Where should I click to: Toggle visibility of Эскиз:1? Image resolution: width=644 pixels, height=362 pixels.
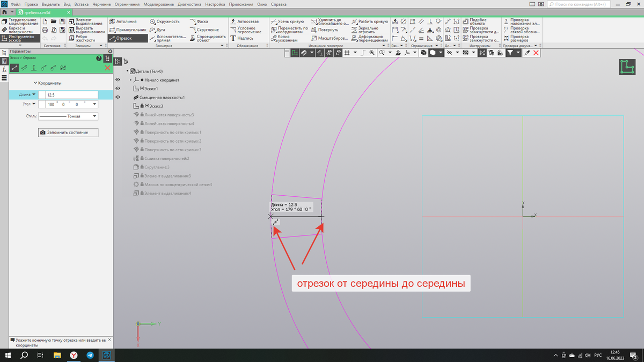(118, 88)
